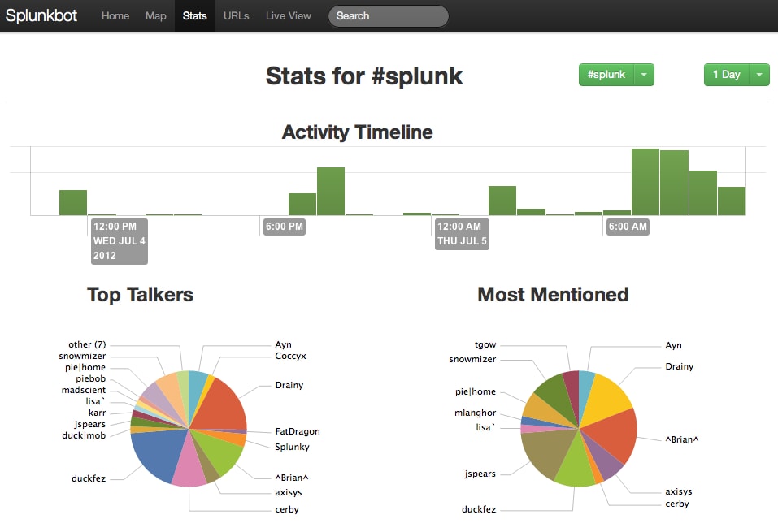This screenshot has width=778, height=532.
Task: Expand the #splunk channel dropdown arrow
Action: (x=644, y=75)
